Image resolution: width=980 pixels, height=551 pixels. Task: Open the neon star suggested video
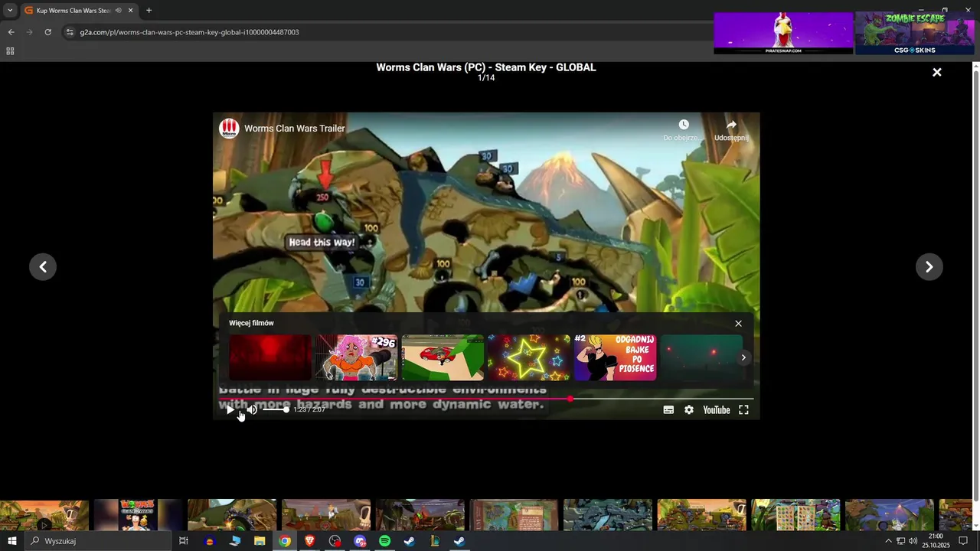pyautogui.click(x=529, y=357)
